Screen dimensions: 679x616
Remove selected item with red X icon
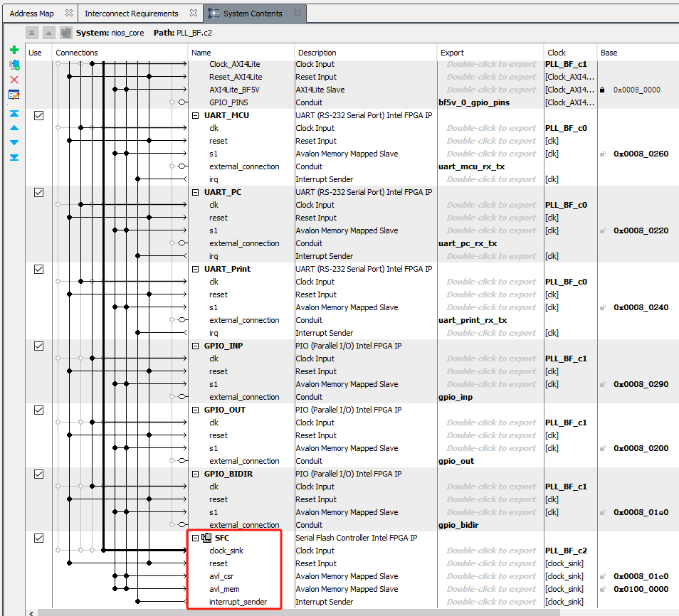click(x=14, y=80)
